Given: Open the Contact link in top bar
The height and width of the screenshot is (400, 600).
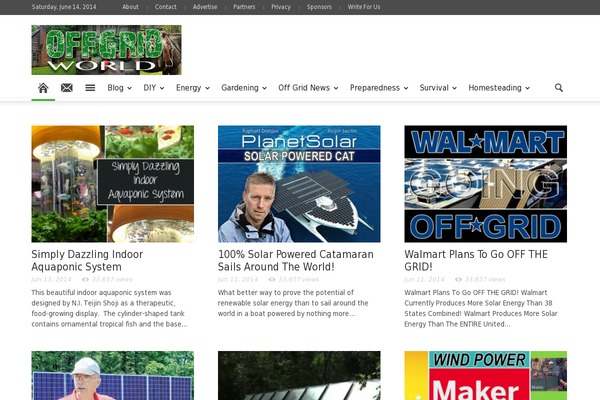Looking at the screenshot, I should (x=166, y=7).
